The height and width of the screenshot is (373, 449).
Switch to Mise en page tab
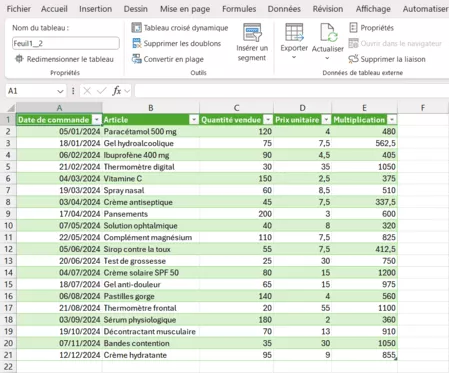(x=185, y=9)
